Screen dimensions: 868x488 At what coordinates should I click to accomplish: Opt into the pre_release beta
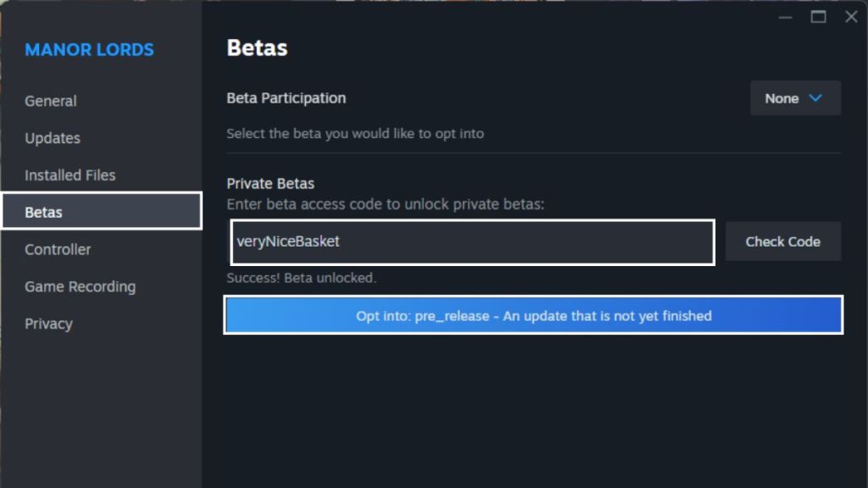pyautogui.click(x=533, y=316)
